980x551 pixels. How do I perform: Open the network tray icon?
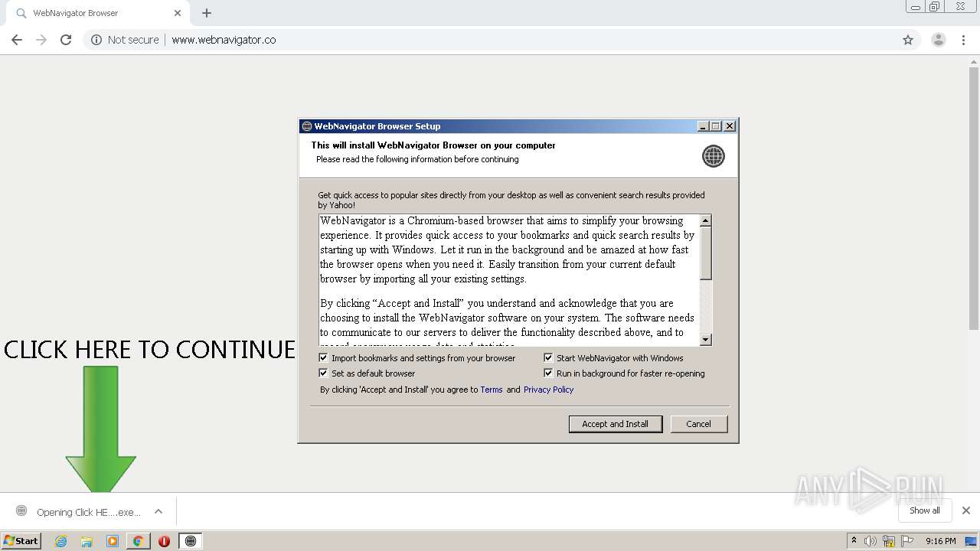[x=889, y=541]
